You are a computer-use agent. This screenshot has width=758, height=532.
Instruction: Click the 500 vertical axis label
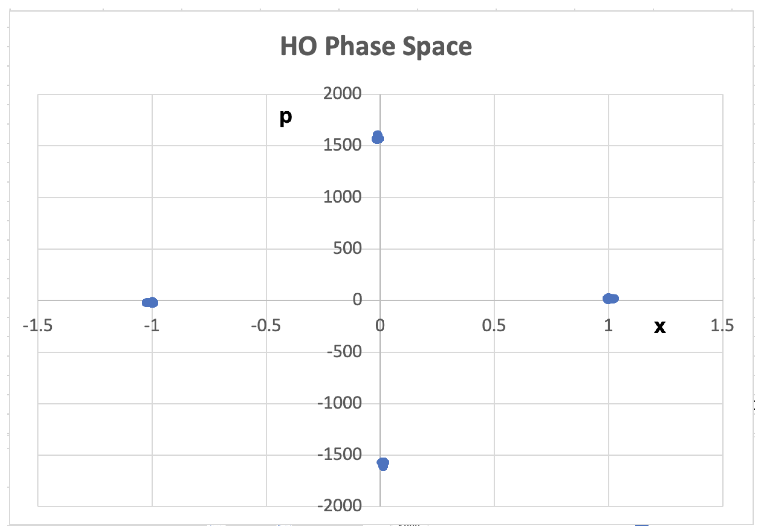pyautogui.click(x=347, y=248)
